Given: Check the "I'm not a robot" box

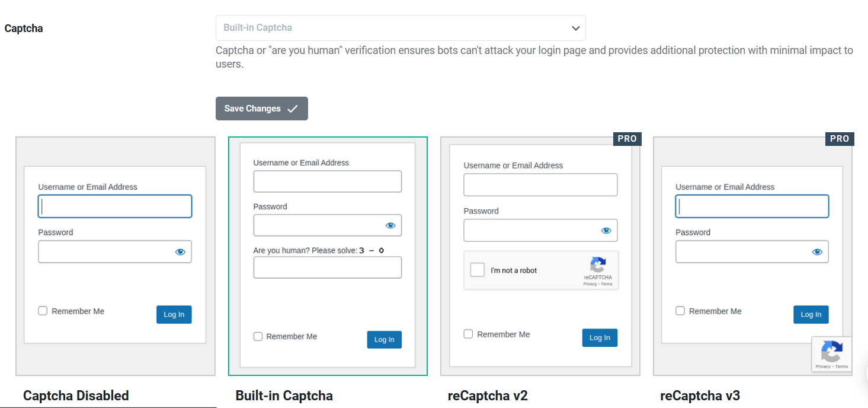Looking at the screenshot, I should (x=477, y=270).
